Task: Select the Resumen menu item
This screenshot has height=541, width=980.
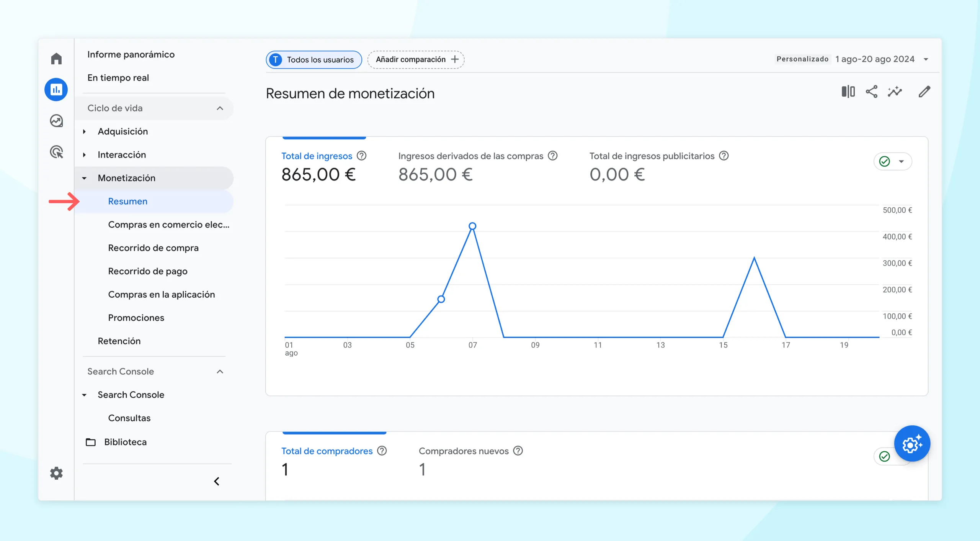Action: pos(128,200)
